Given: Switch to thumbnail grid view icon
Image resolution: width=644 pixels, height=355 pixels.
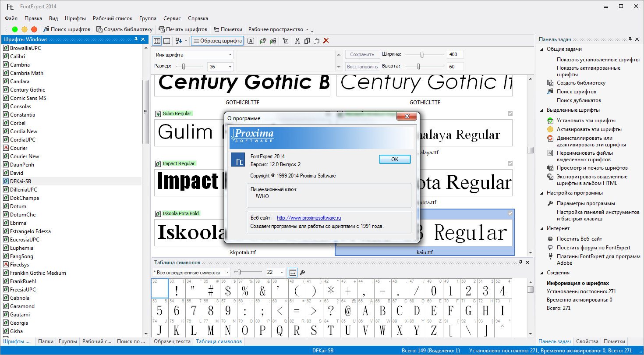Looking at the screenshot, I should click(x=157, y=41).
